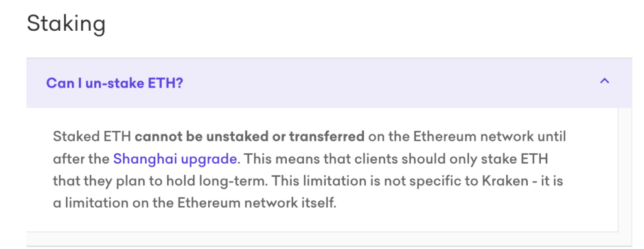Click 'clients should only stake ETH' text
The width and height of the screenshot is (644, 249).
pyautogui.click(x=452, y=158)
